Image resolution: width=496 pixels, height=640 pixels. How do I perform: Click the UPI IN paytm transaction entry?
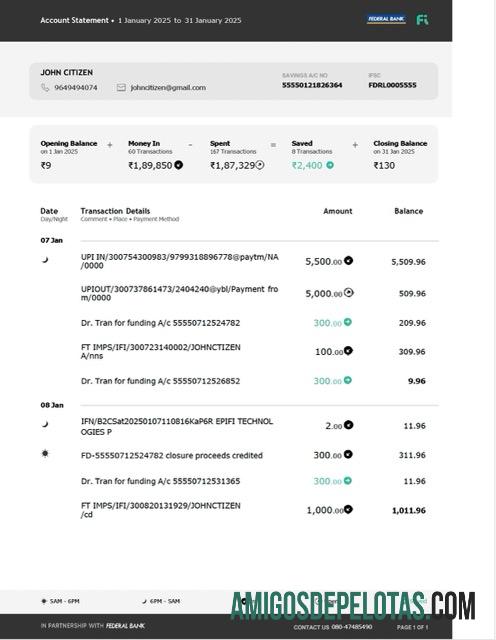(180, 261)
